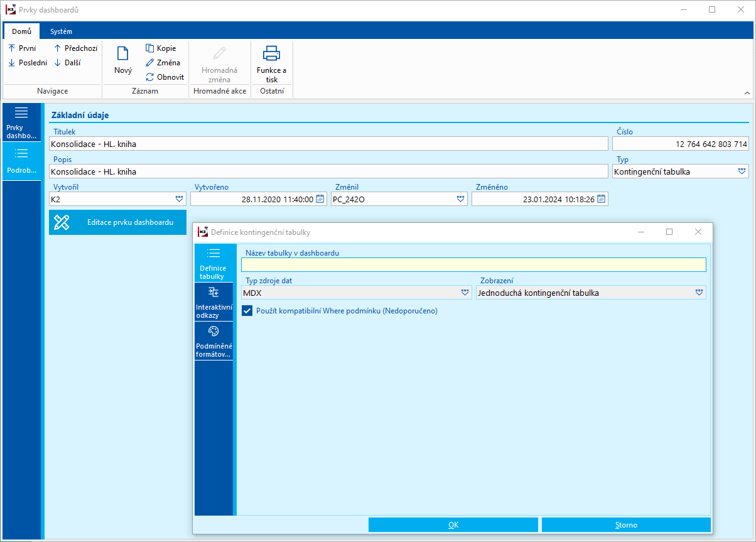Viewport: 756px width, 542px height.
Task: Refresh record with Obnovit icon
Action: (x=150, y=77)
